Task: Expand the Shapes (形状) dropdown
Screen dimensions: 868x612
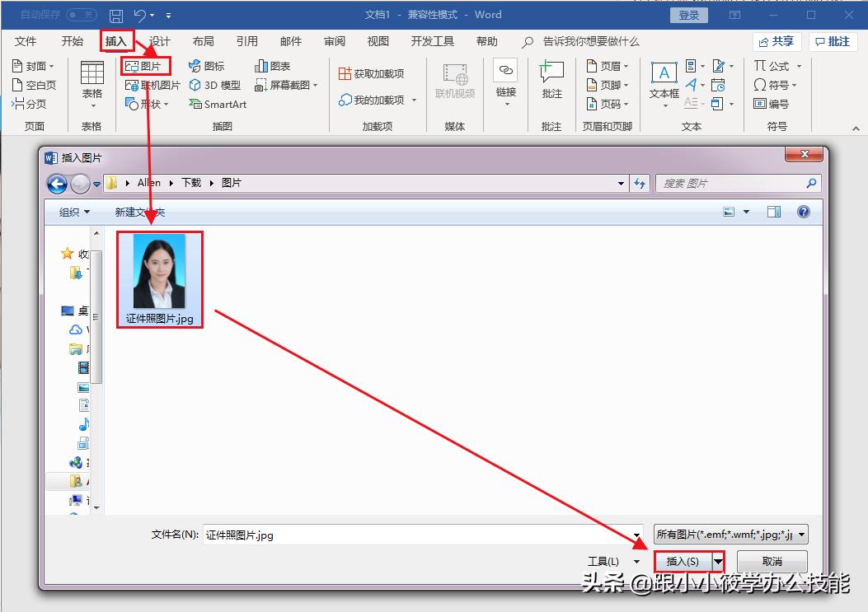Action: [x=145, y=104]
